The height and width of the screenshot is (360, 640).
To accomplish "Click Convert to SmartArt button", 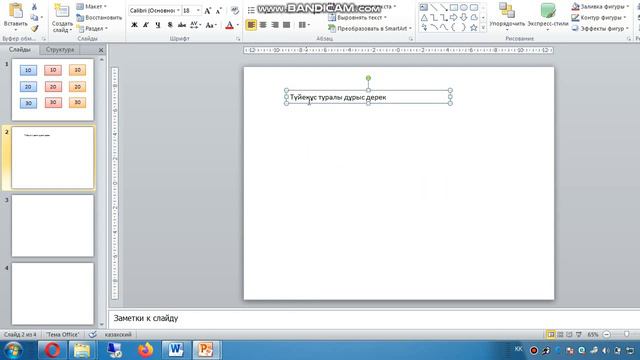I will pos(370,29).
